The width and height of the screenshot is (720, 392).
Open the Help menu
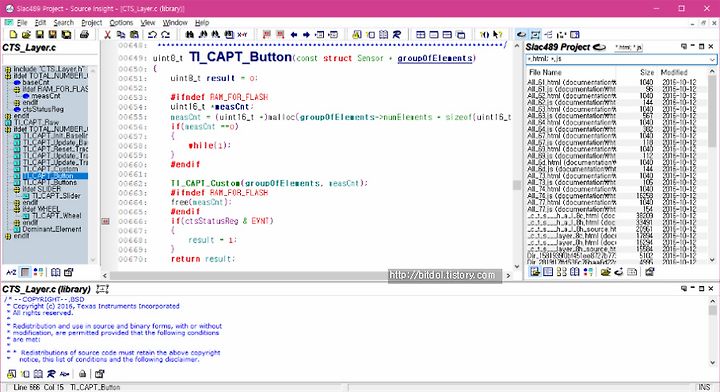point(202,22)
